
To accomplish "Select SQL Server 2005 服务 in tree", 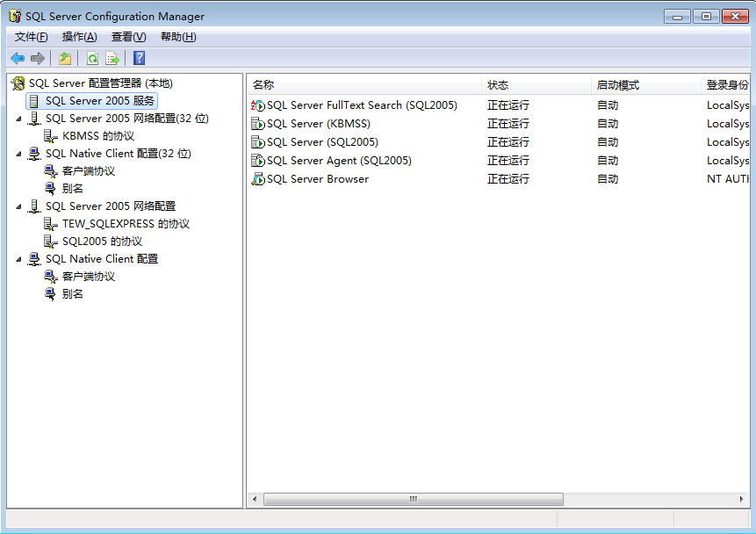I will pyautogui.click(x=100, y=101).
